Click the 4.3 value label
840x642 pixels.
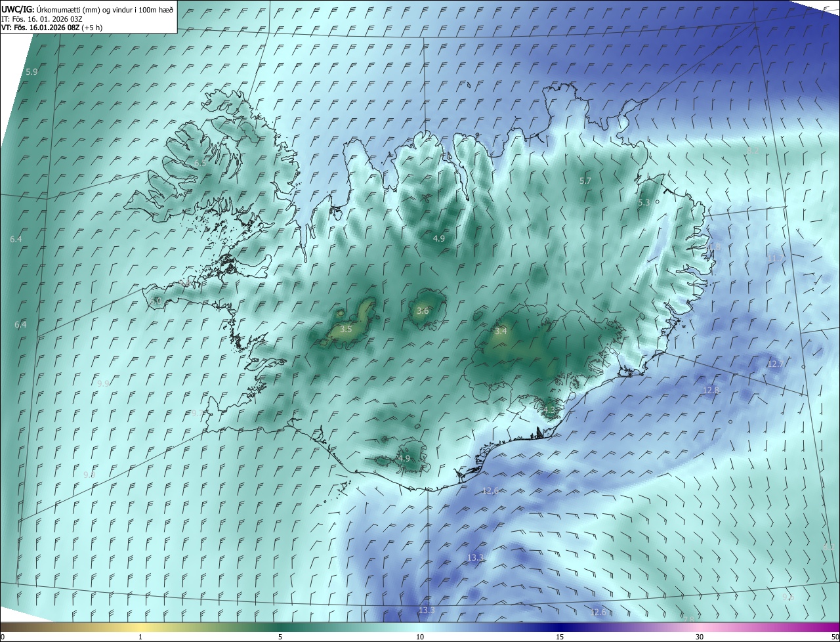(x=549, y=410)
